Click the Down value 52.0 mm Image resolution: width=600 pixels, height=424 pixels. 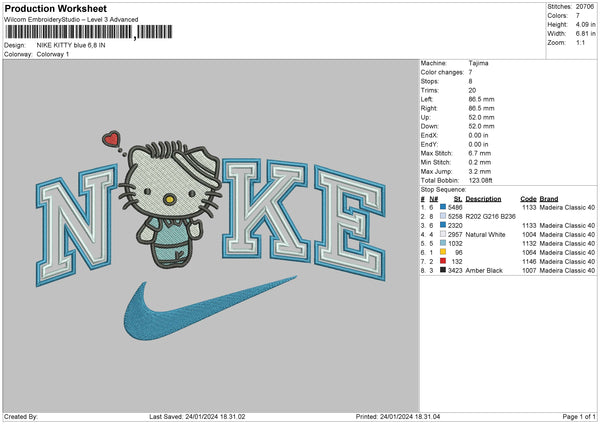[481, 126]
